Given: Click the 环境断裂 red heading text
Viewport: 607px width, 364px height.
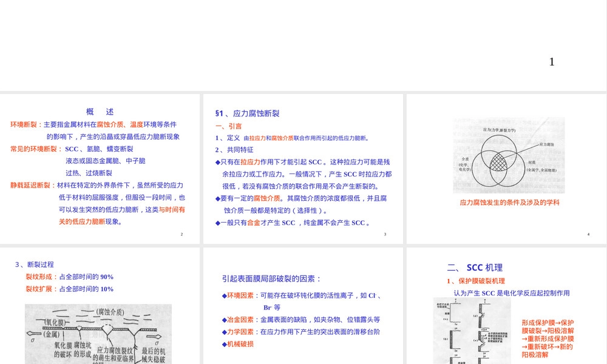Looking at the screenshot, I should pyautogui.click(x=24, y=124).
